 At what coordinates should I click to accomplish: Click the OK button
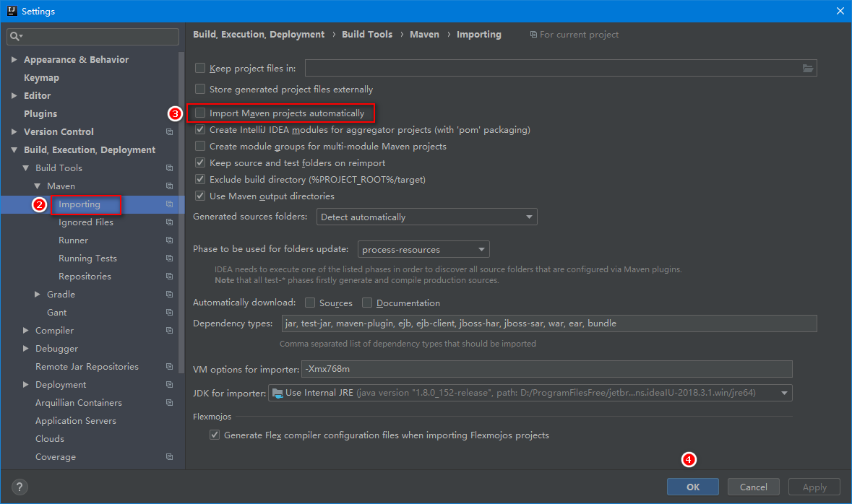[x=693, y=487]
